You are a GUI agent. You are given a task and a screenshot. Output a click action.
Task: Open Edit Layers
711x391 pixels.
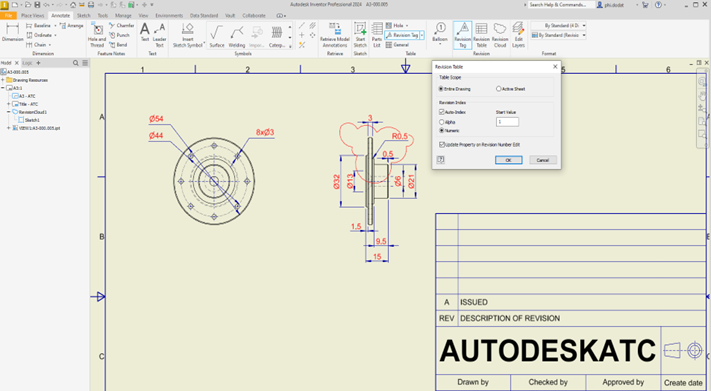[x=518, y=35]
